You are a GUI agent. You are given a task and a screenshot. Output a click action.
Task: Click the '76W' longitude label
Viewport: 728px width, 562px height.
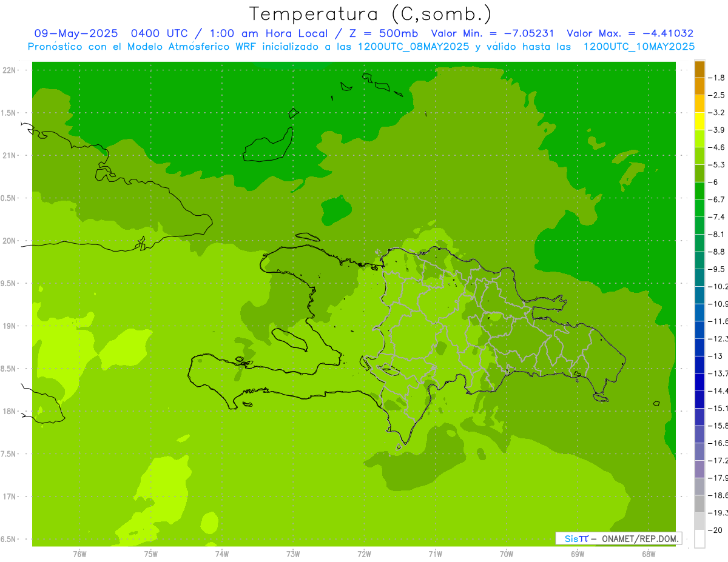point(79,554)
